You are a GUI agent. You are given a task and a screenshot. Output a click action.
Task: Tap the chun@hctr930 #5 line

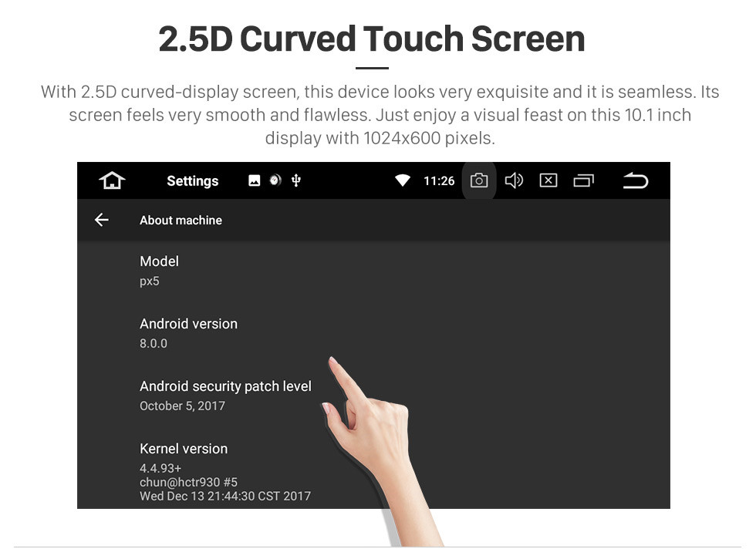[188, 482]
